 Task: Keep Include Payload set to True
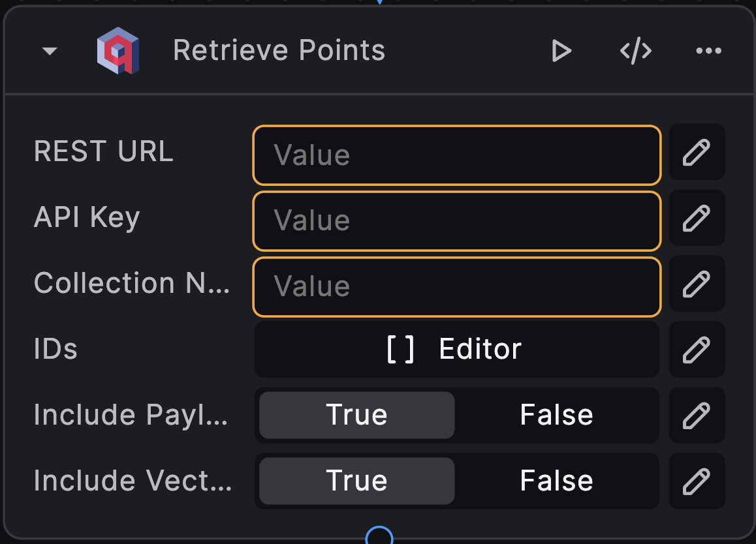pos(356,415)
